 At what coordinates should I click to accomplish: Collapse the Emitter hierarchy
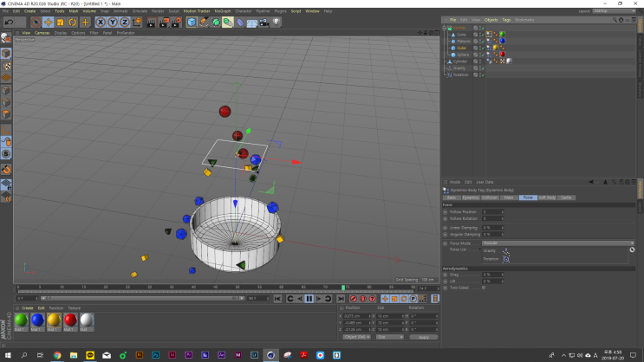(445, 28)
